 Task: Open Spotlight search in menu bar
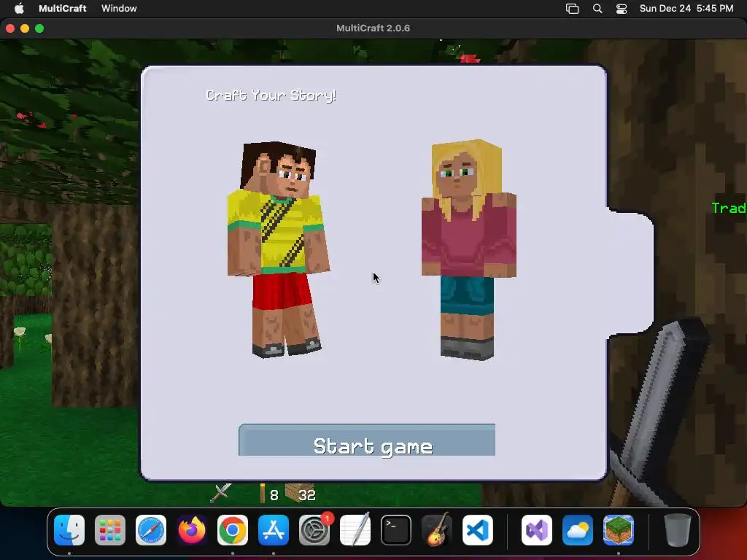click(597, 9)
